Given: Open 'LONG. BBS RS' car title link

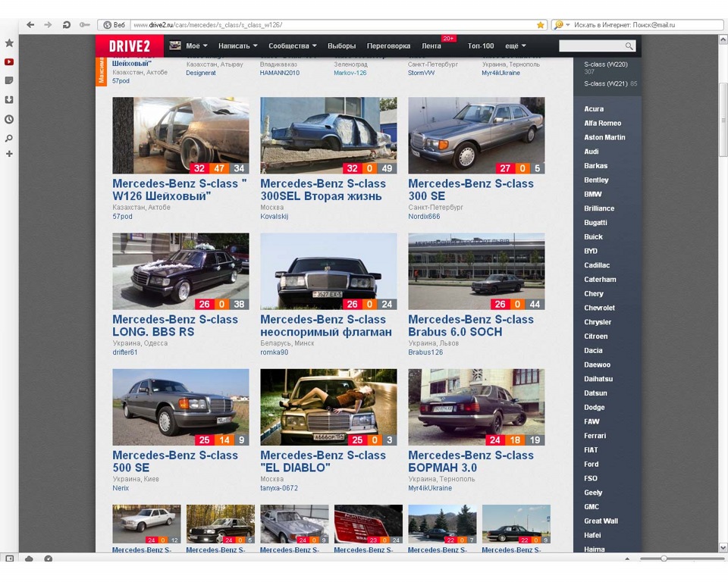Looking at the screenshot, I should click(x=175, y=326).
